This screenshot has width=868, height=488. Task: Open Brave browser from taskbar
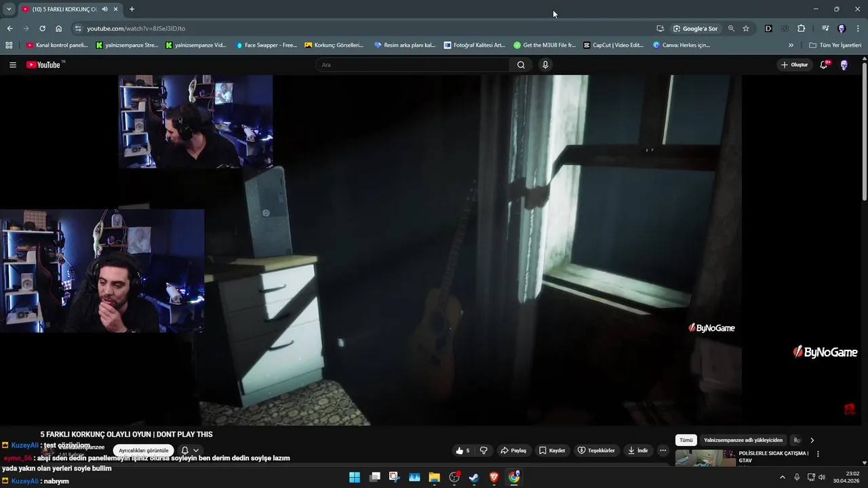pos(494,477)
